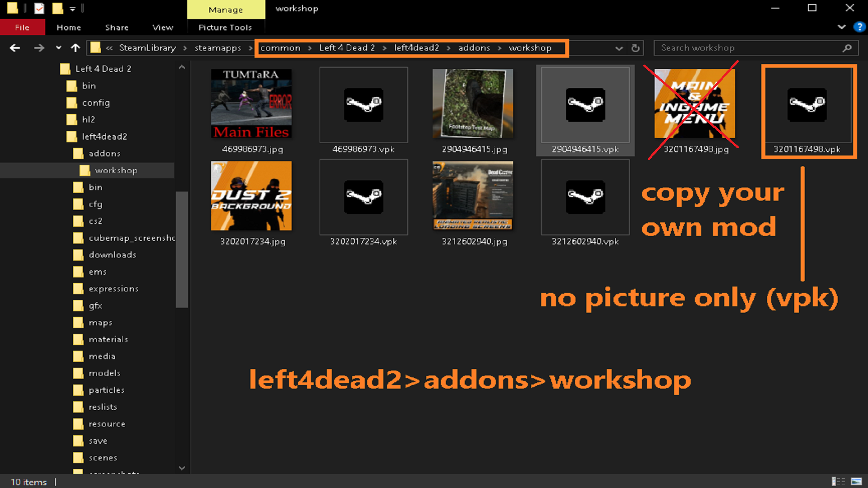Open the DUST 2 Background thumbnail 3202017234.jpg

pyautogui.click(x=251, y=196)
